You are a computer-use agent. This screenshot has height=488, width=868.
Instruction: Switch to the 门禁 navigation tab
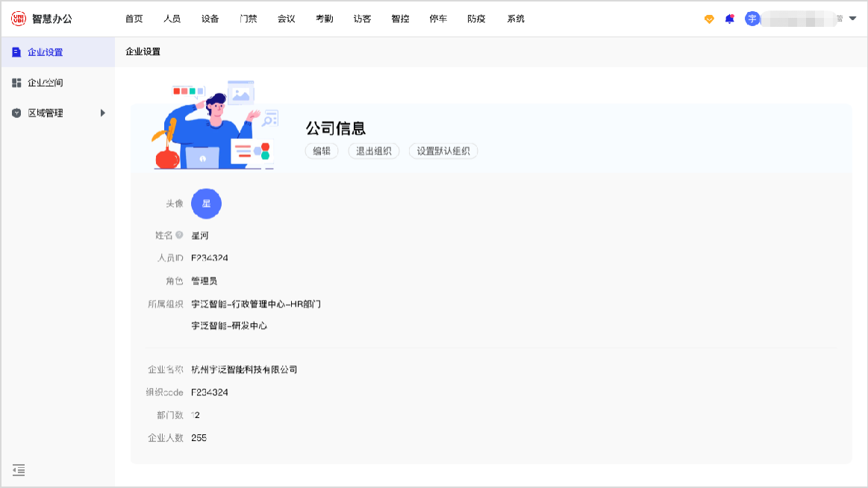[x=249, y=19]
